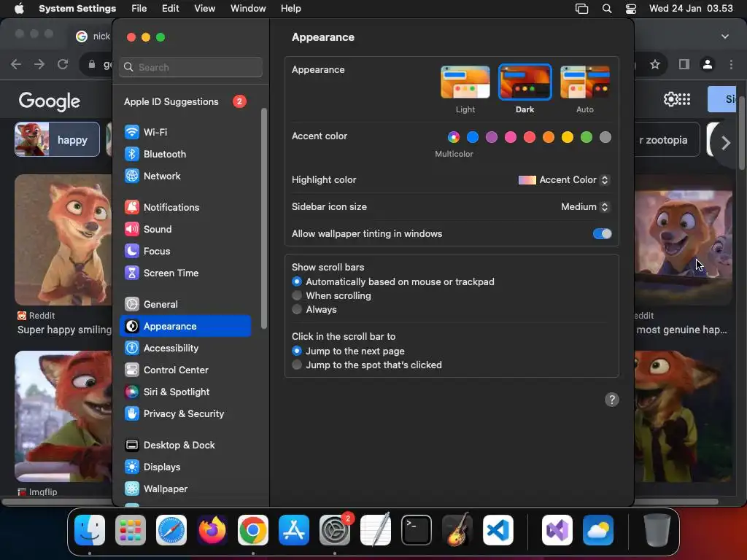The width and height of the screenshot is (747, 560).
Task: Open Wi-Fi settings in sidebar
Action: pyautogui.click(x=185, y=132)
